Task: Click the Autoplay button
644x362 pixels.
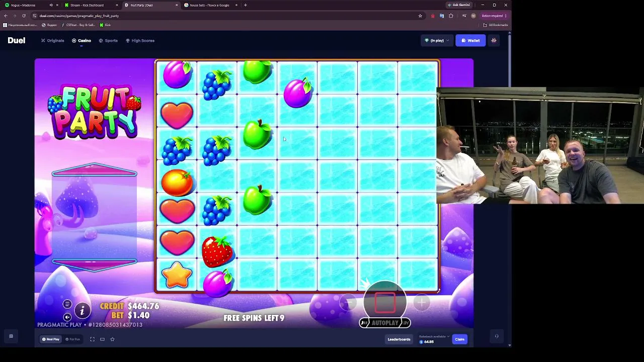Action: tap(385, 323)
